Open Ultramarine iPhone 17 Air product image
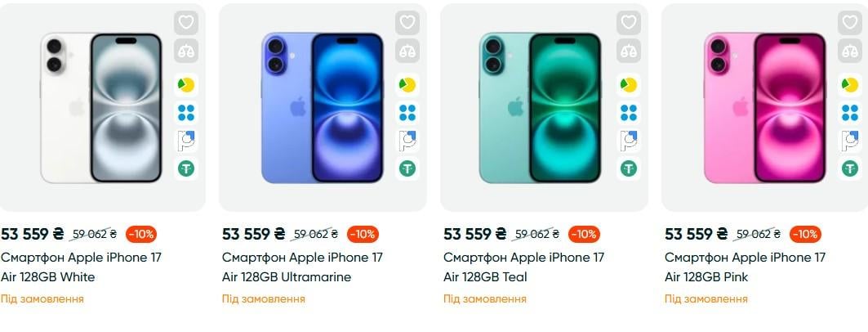The height and width of the screenshot is (332, 868). click(323, 108)
